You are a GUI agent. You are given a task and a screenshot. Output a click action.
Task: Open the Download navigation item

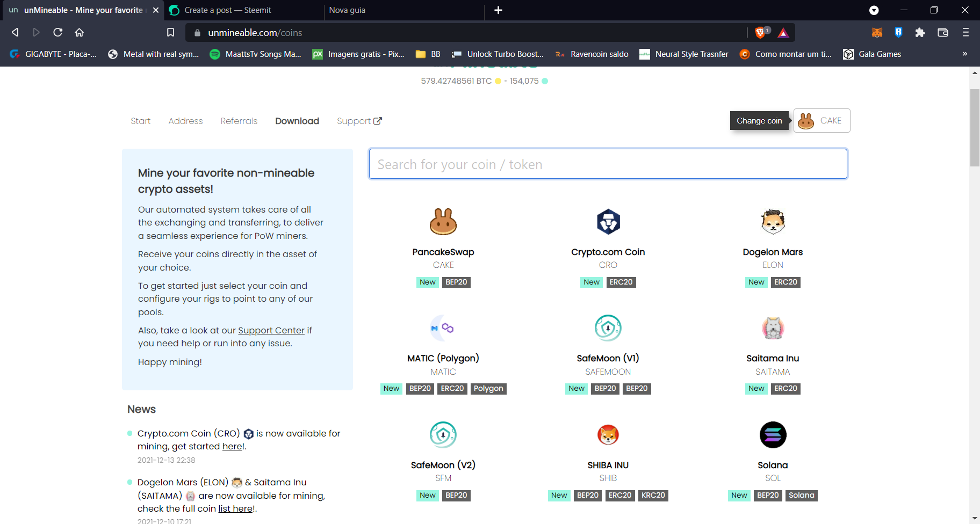[297, 121]
